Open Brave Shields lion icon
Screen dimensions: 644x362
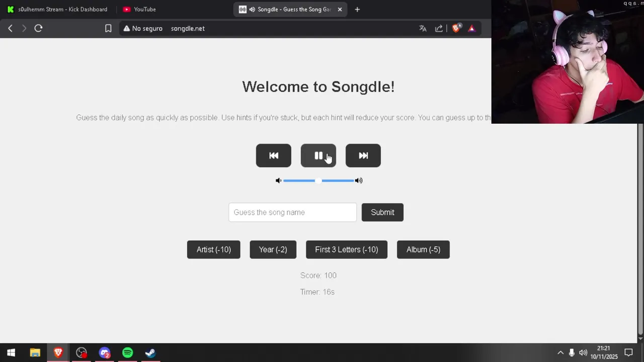click(456, 28)
